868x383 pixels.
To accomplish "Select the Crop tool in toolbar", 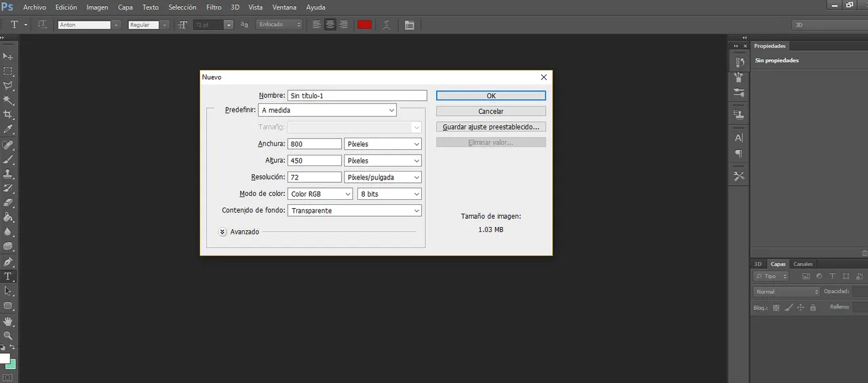I will pos(8,115).
